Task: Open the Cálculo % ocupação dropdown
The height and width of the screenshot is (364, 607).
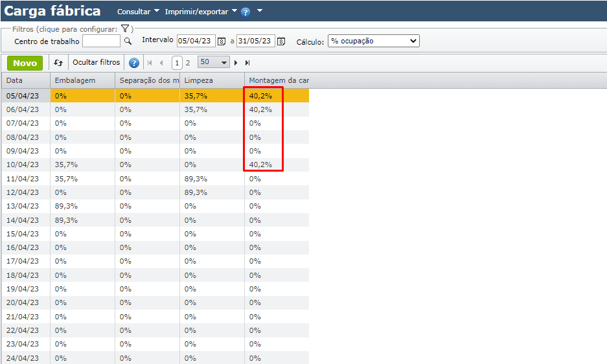Action: pyautogui.click(x=374, y=41)
